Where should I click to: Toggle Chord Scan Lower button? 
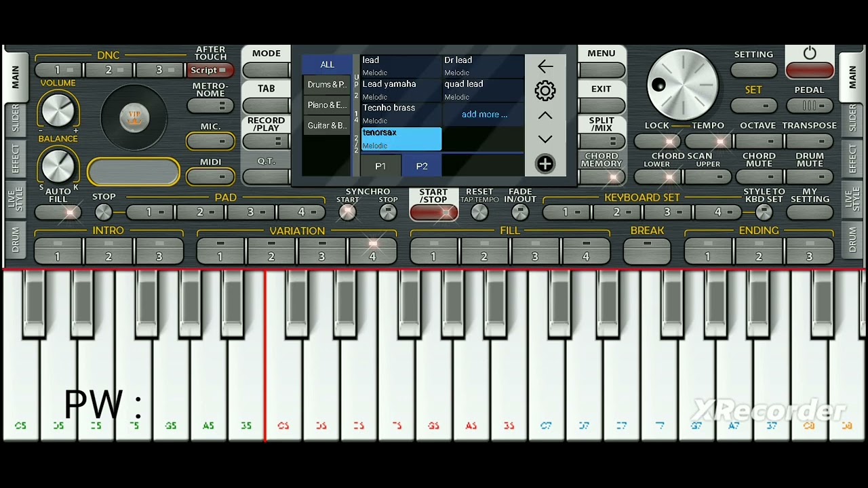(658, 177)
